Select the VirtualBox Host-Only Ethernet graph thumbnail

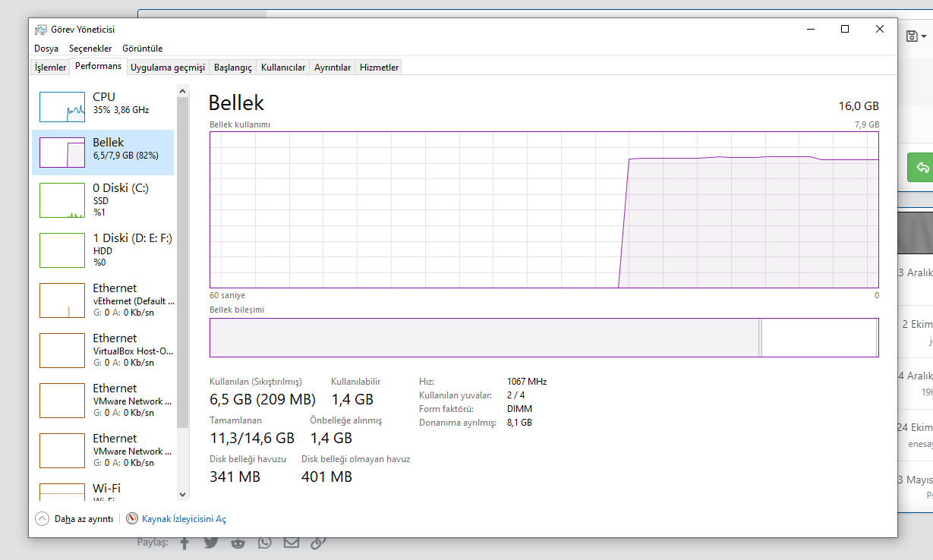pyautogui.click(x=62, y=351)
